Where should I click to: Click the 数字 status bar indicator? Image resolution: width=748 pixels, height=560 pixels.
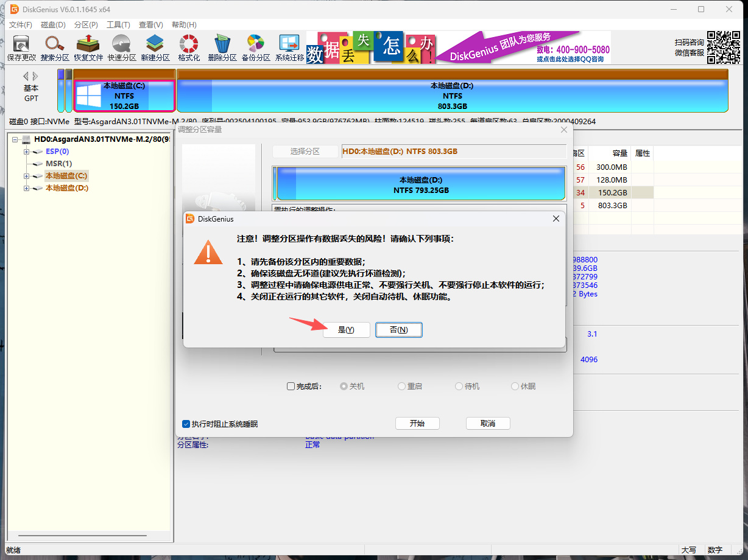715,550
